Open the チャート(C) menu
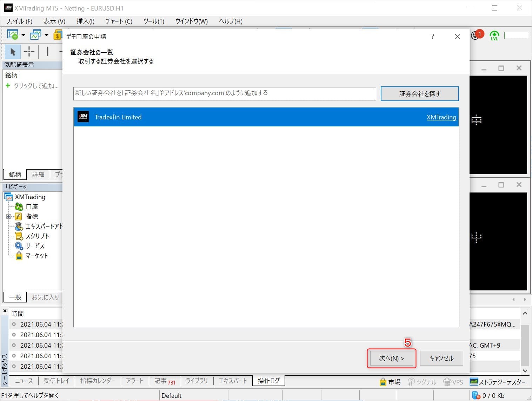The height and width of the screenshot is (401, 532). click(x=119, y=21)
